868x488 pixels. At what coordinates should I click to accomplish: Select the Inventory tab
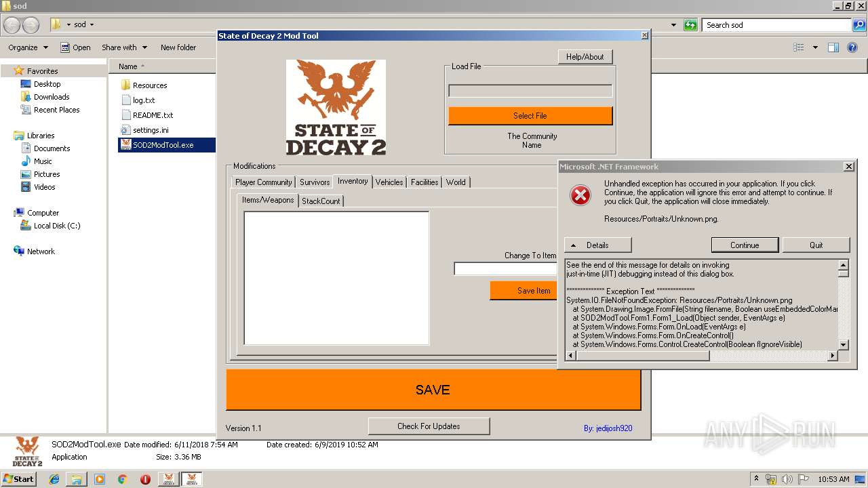[x=353, y=181]
